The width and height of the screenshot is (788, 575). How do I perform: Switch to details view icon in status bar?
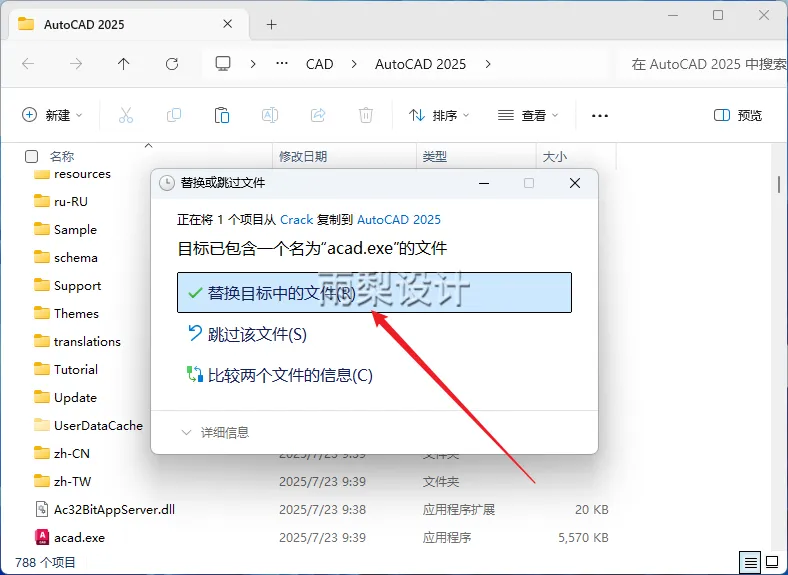750,562
